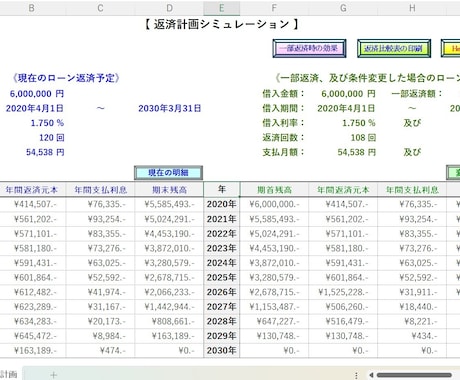Select the 2024年 row cell
This screenshot has width=460, height=380.
(x=222, y=263)
